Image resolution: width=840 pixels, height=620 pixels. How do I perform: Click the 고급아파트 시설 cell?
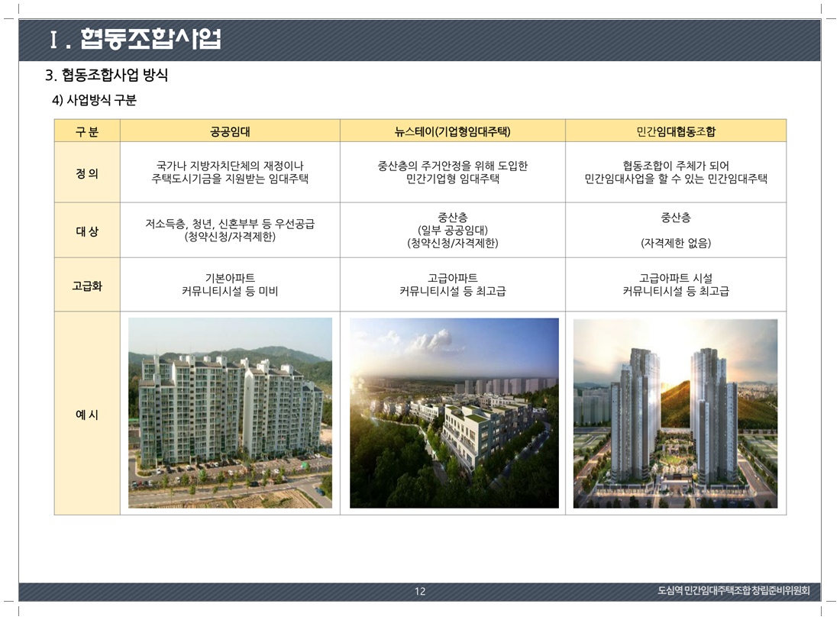676,285
